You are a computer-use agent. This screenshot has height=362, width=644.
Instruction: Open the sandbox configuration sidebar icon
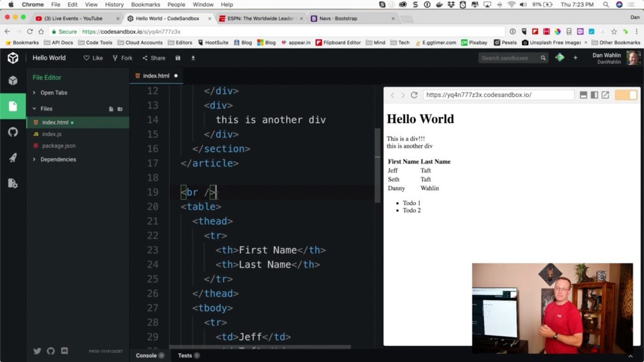click(x=13, y=184)
